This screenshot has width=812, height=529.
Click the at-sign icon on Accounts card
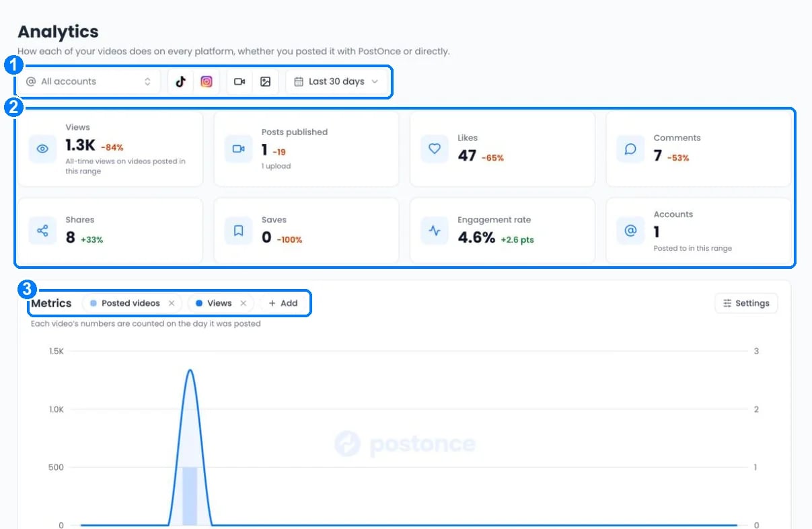[630, 231]
